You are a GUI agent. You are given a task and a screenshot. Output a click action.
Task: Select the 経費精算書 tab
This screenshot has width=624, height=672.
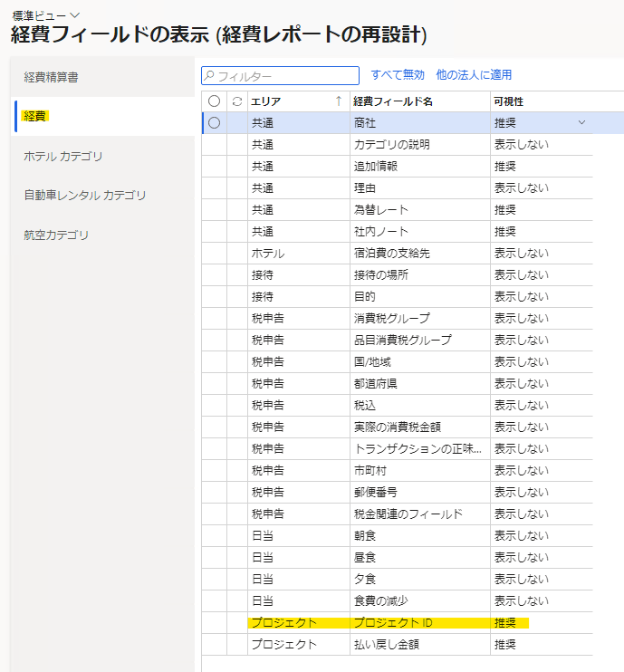(x=102, y=77)
